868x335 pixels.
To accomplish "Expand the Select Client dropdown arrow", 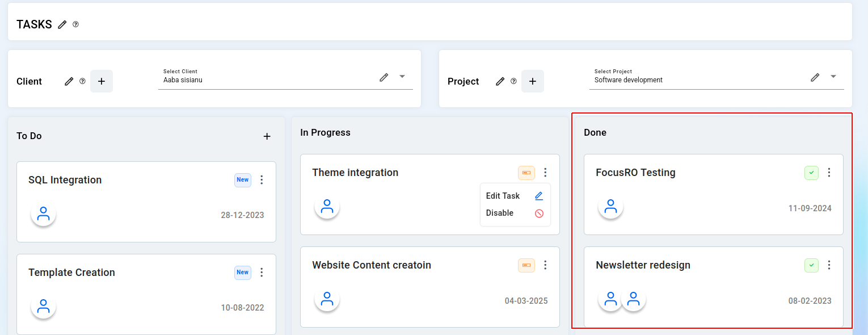I will tap(402, 76).
